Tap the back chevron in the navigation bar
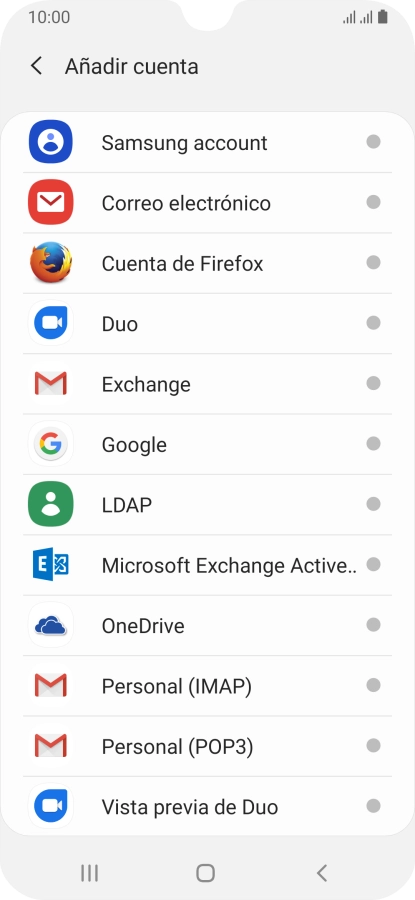 (322, 873)
